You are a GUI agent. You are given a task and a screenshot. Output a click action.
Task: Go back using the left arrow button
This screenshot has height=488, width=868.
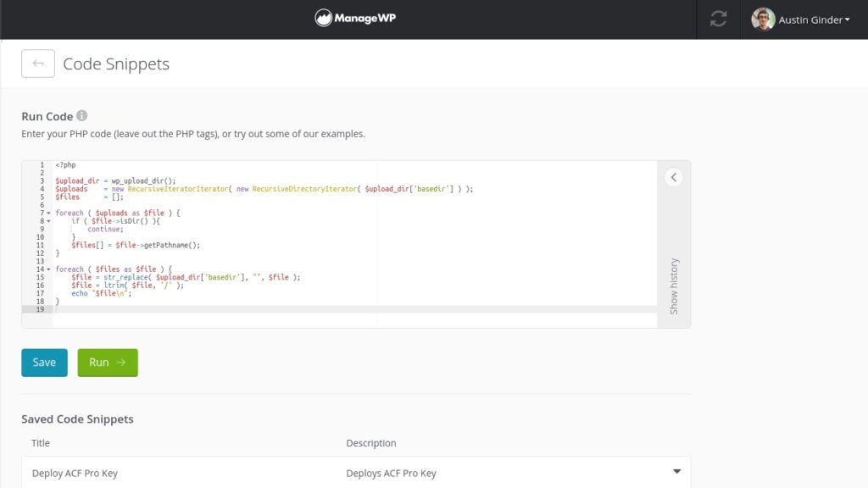coord(38,64)
